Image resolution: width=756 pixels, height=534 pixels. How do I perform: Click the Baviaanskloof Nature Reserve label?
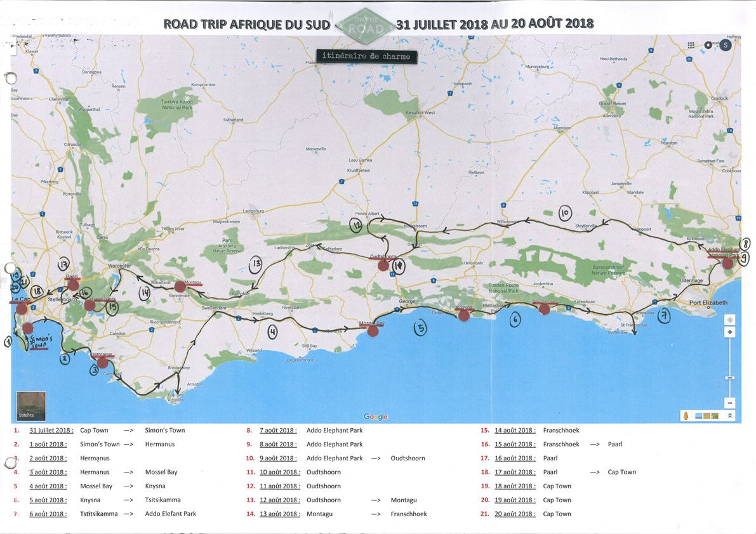(607, 270)
